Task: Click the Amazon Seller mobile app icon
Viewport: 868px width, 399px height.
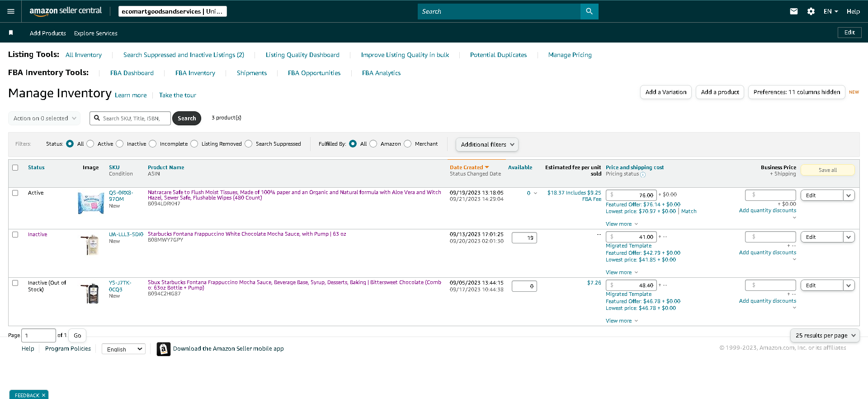Action: [164, 349]
